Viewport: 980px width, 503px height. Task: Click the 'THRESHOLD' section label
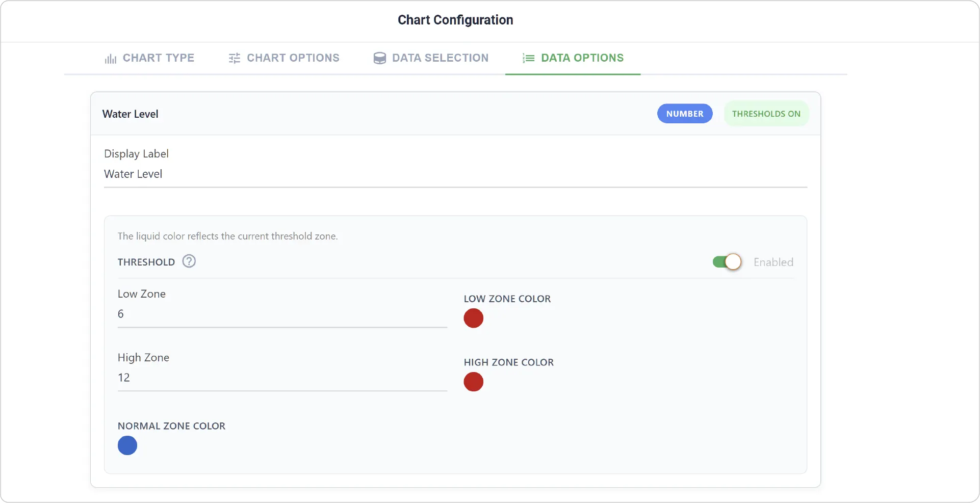[x=146, y=262]
